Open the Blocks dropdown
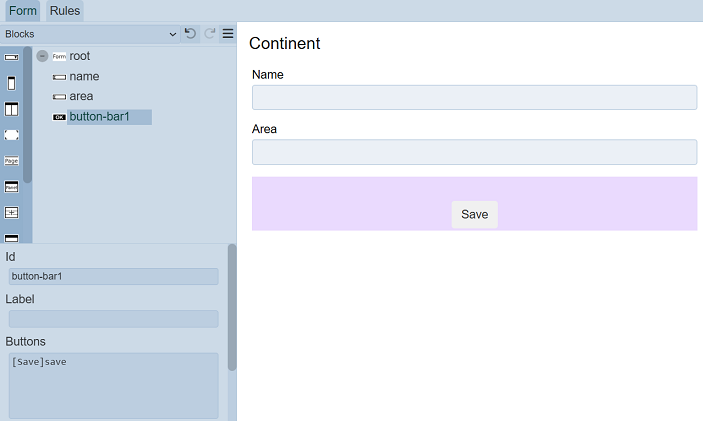Viewport: 703px width, 421px height. (90, 34)
